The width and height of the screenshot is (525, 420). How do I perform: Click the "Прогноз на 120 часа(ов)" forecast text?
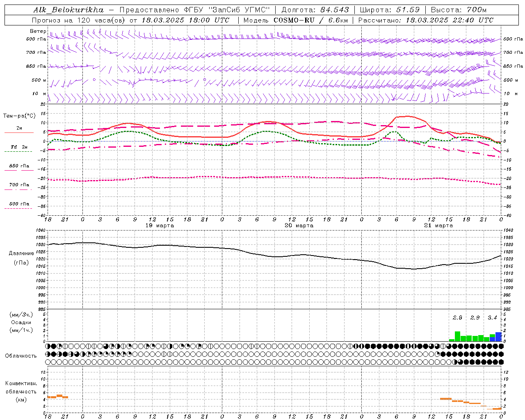click(x=79, y=20)
